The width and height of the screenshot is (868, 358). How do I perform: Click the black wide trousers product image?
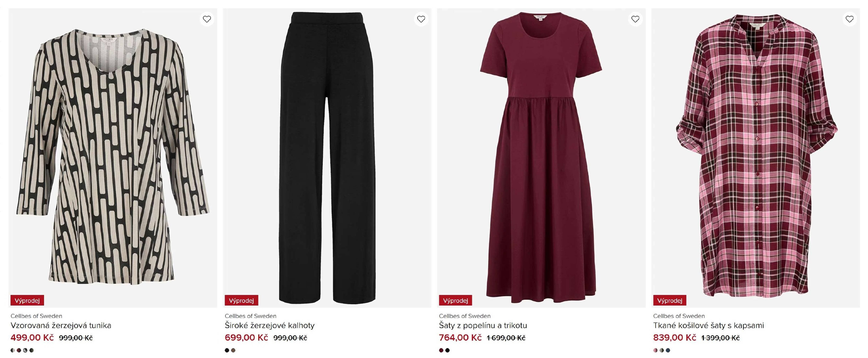coord(327,155)
